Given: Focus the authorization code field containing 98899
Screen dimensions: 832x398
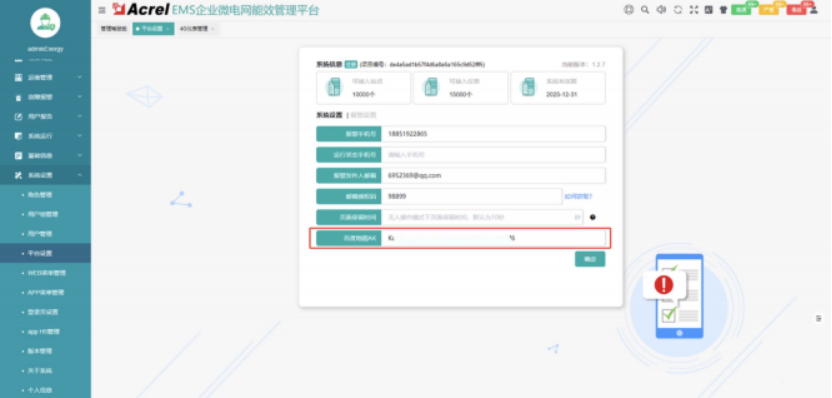Looking at the screenshot, I should coord(471,196).
